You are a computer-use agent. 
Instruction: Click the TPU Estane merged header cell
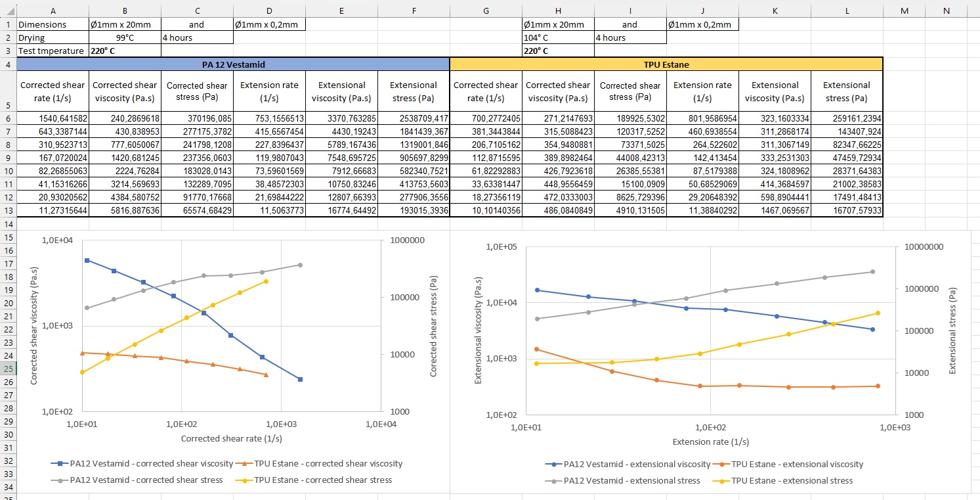coord(666,64)
